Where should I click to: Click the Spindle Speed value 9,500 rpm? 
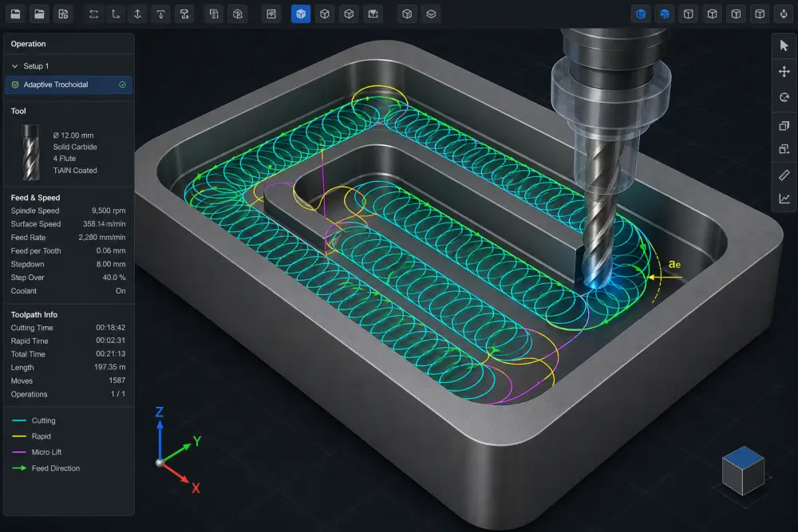tap(109, 211)
